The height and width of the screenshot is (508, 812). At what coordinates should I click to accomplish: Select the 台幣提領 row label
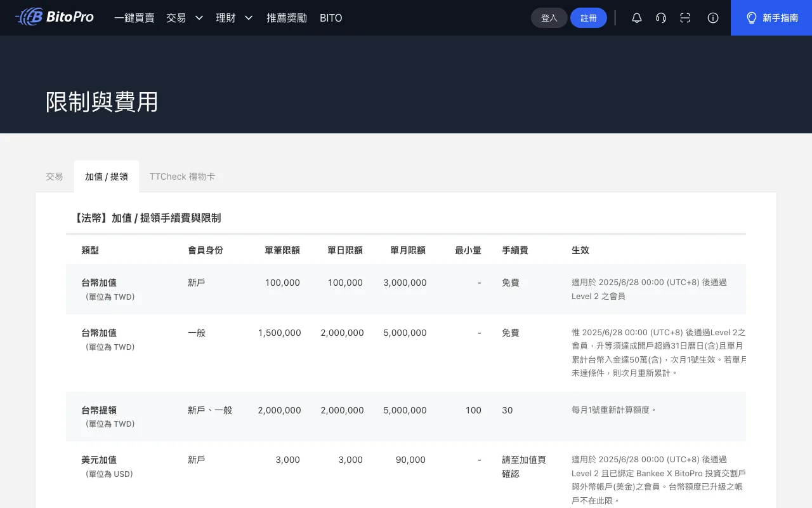pos(99,410)
